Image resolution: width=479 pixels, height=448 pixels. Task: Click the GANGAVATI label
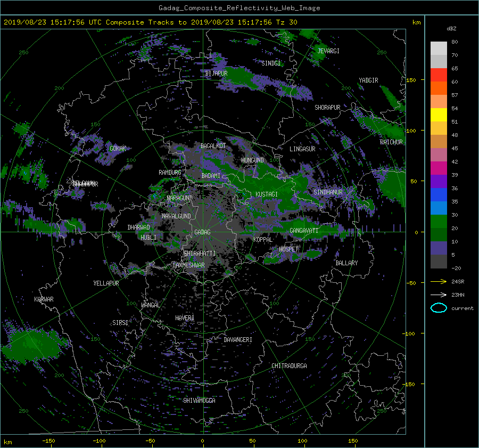click(304, 231)
